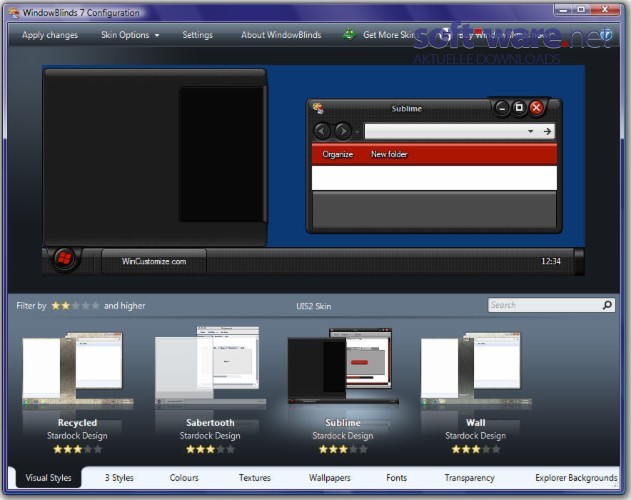Click red close button in Sublime preview
Screen dimensions: 631x500
click(x=536, y=107)
